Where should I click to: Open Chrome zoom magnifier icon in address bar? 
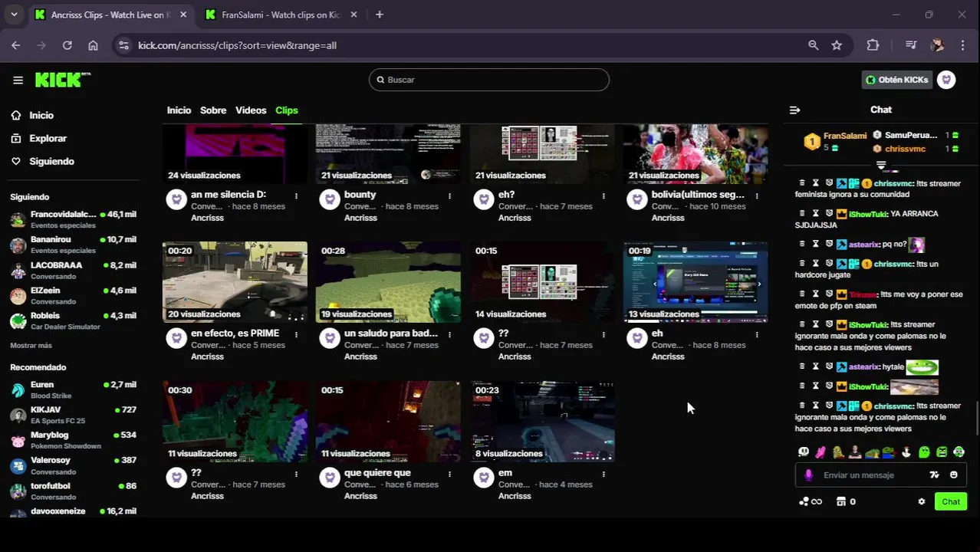(x=813, y=45)
